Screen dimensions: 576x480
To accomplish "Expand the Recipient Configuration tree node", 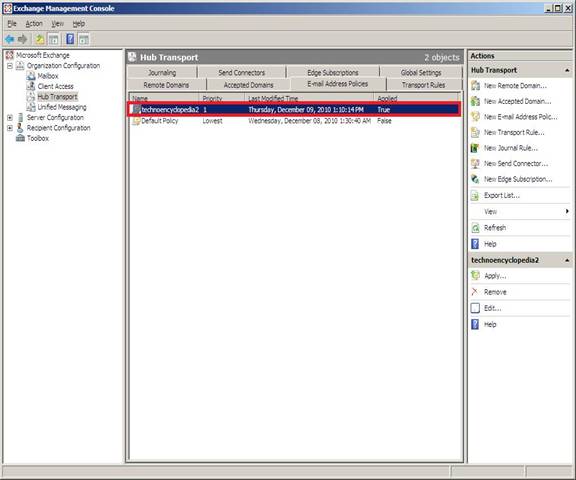I will pyautogui.click(x=10, y=128).
